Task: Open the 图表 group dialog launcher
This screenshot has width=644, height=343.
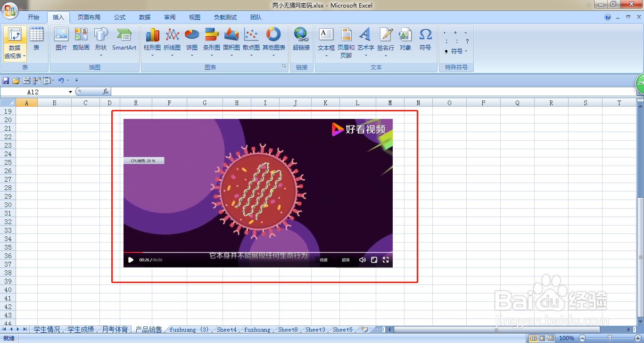Action: pos(284,67)
